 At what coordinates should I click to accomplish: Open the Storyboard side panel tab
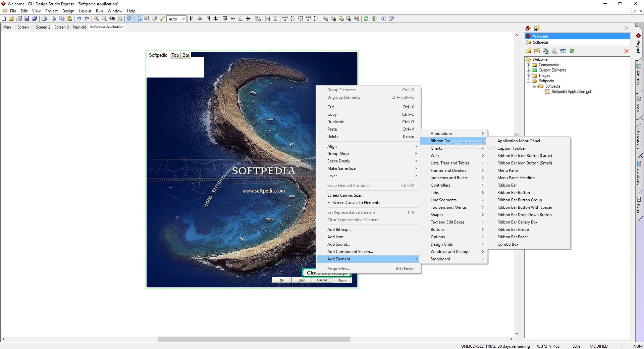point(639,174)
